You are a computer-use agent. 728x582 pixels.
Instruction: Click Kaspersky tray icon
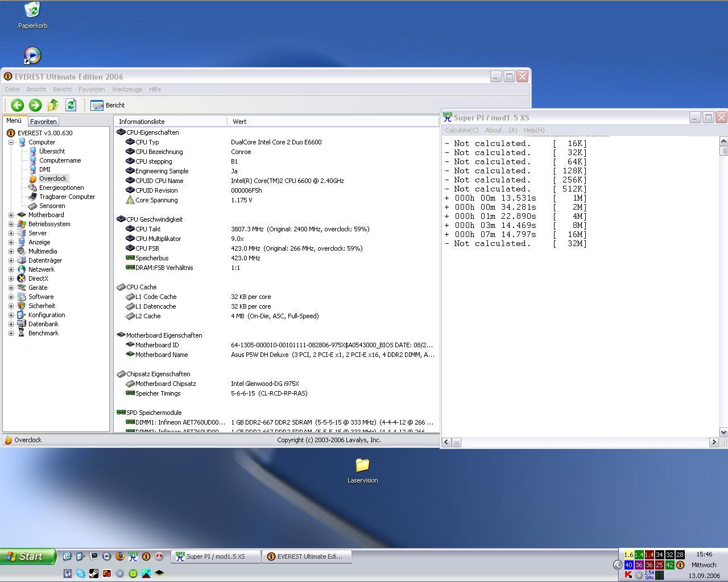click(628, 575)
